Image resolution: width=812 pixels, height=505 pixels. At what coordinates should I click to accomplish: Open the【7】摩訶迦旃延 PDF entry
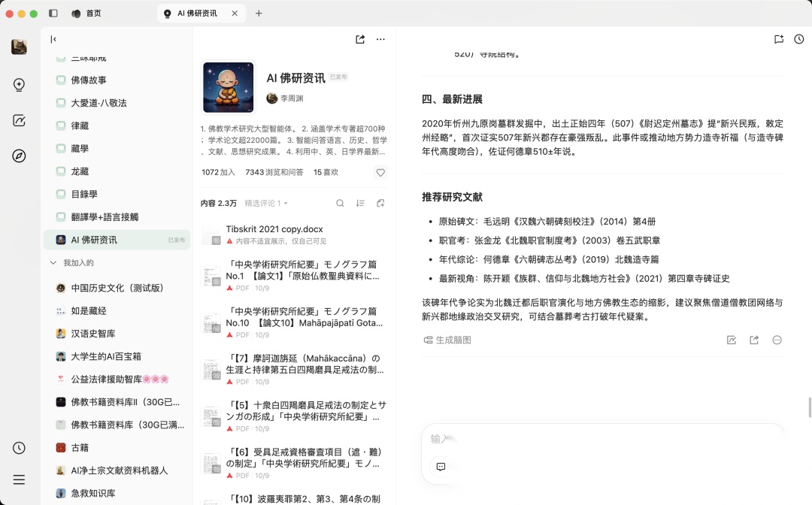point(294,370)
